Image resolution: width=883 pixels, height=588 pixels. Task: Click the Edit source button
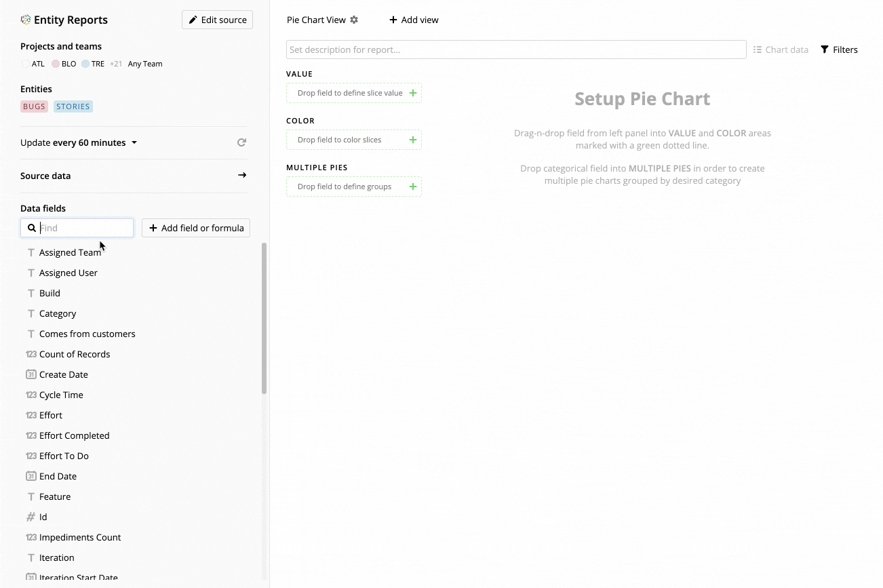(x=217, y=20)
